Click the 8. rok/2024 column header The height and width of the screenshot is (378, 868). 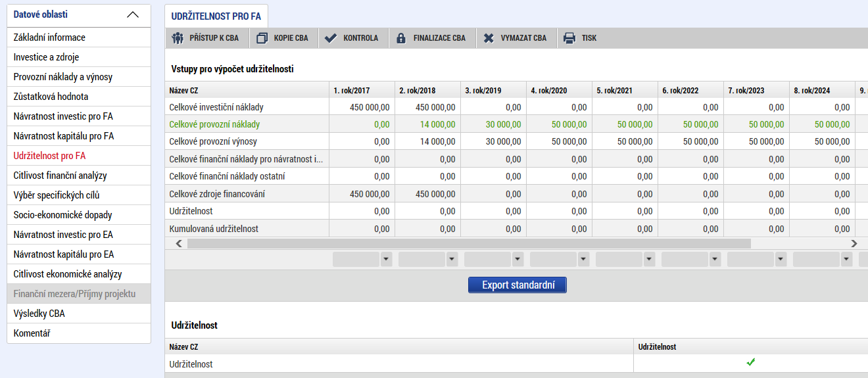tap(822, 90)
